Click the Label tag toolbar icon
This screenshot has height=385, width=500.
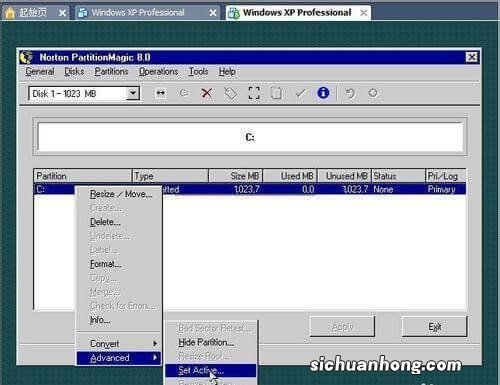tap(231, 93)
